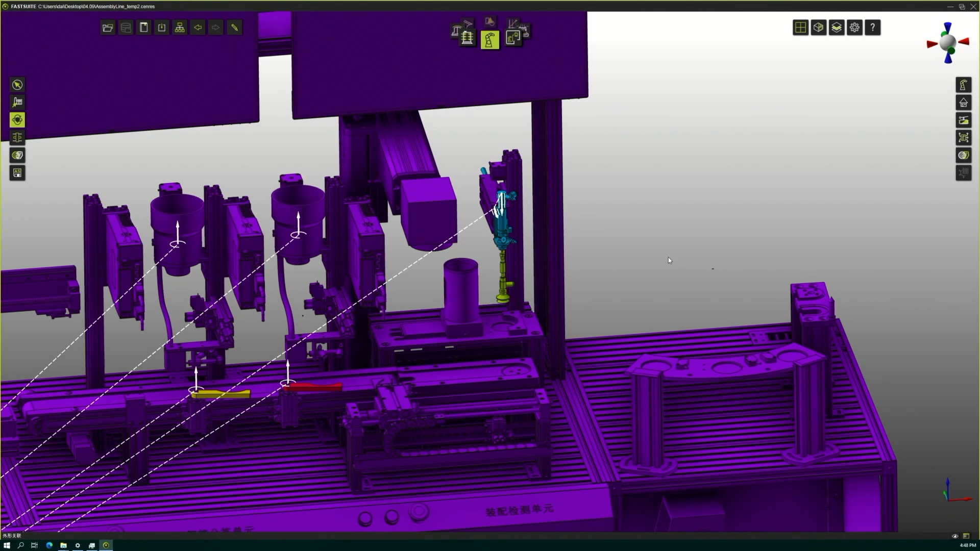
Task: Click the database icon in top toolbar
Action: point(126,28)
